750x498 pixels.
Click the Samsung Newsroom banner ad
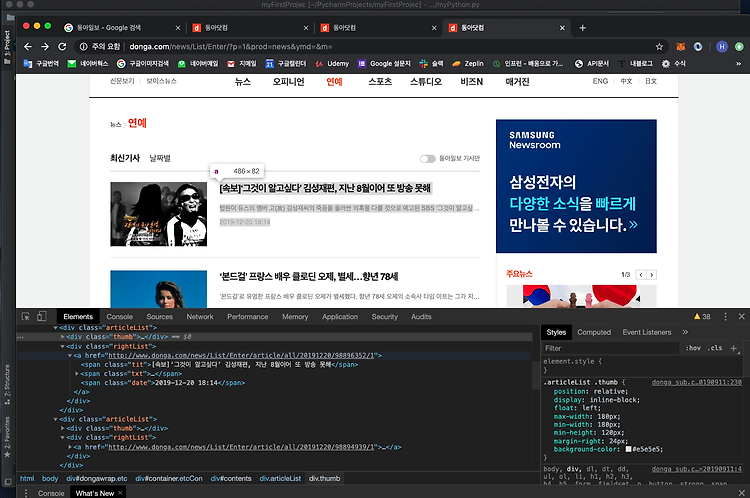(576, 186)
